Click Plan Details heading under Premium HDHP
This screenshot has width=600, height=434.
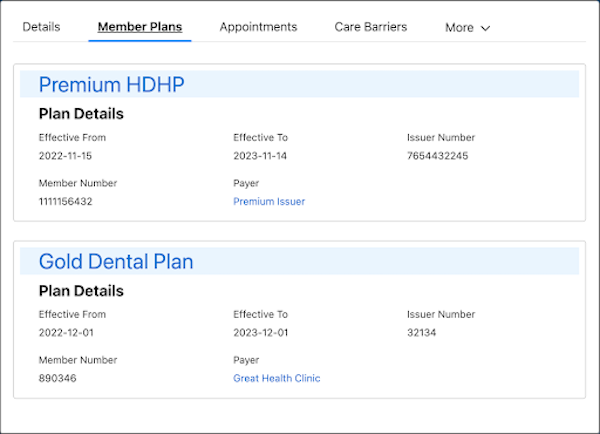click(x=81, y=114)
